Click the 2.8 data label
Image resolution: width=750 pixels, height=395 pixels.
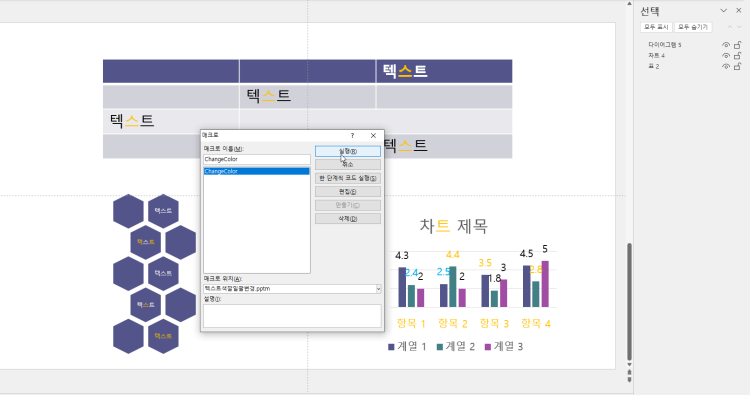(x=536, y=270)
